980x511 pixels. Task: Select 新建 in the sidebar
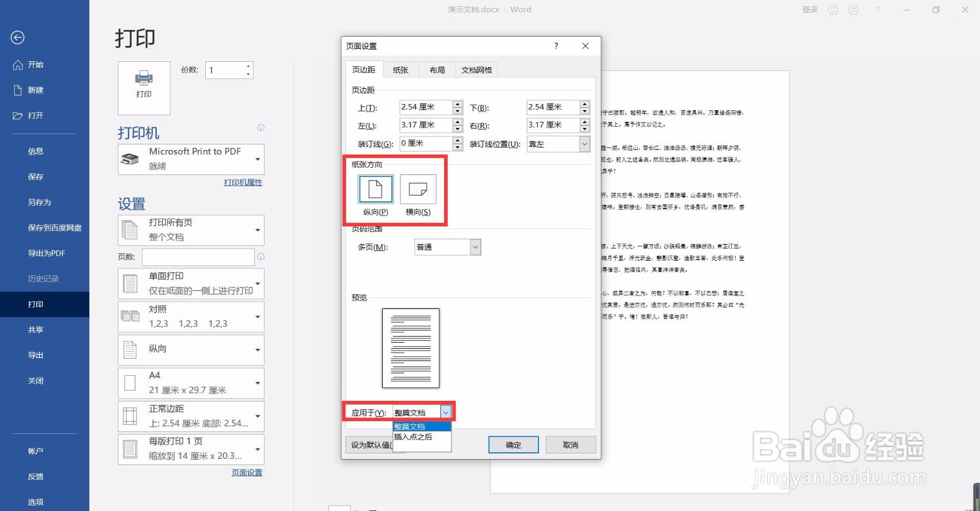pos(29,90)
